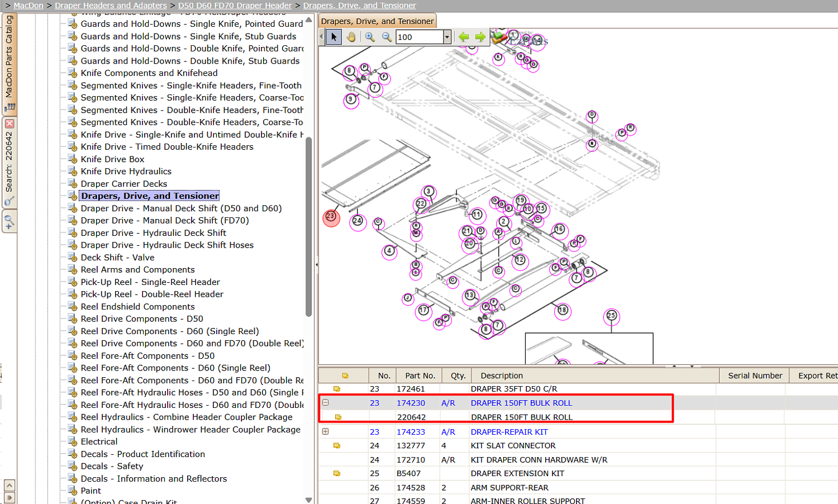Click description KIT SLAT CONNECTOR
This screenshot has width=838, height=504.
click(x=513, y=446)
